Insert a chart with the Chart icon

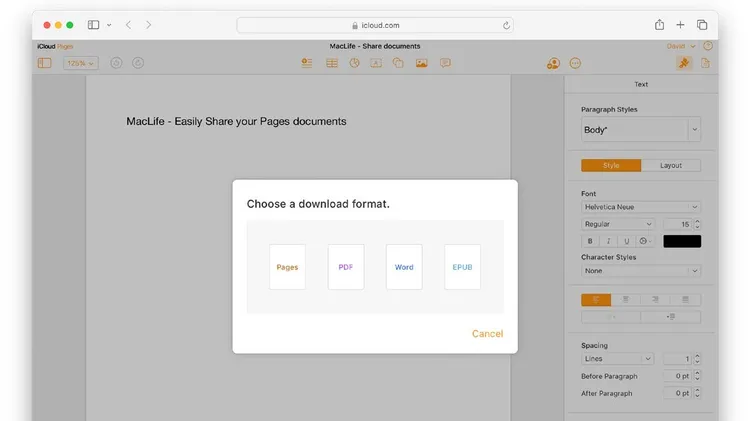(x=354, y=63)
